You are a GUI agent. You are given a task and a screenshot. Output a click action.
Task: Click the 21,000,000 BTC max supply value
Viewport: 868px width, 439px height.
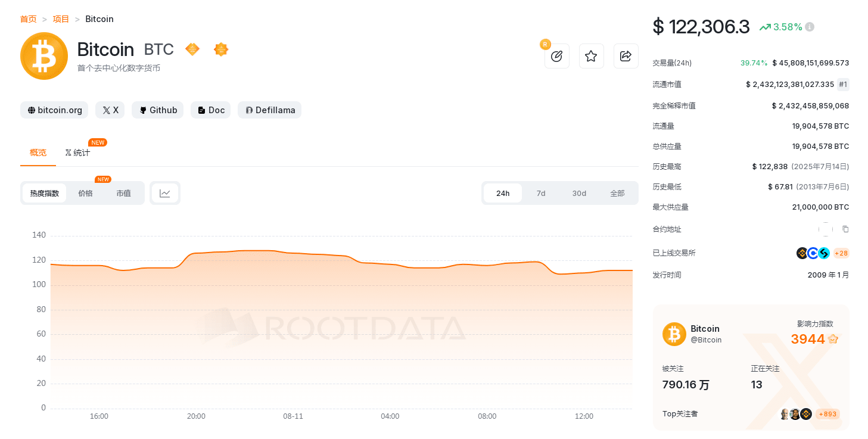point(820,207)
